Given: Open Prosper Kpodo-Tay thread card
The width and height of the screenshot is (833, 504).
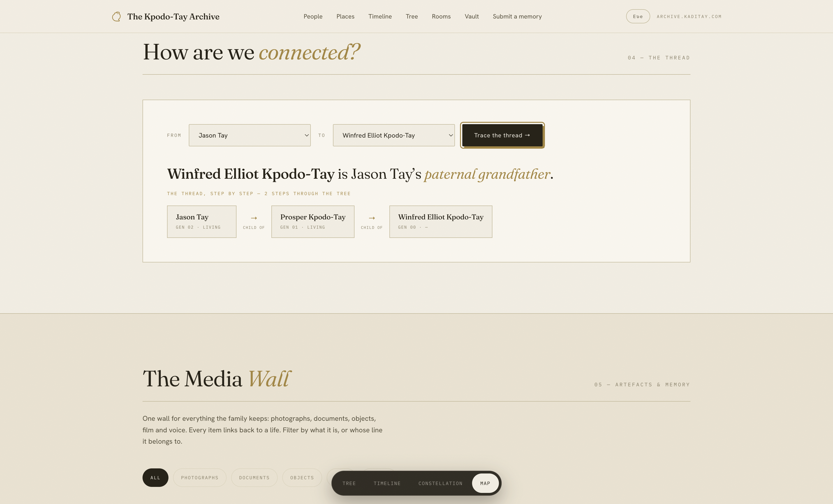Looking at the screenshot, I should coord(313,221).
